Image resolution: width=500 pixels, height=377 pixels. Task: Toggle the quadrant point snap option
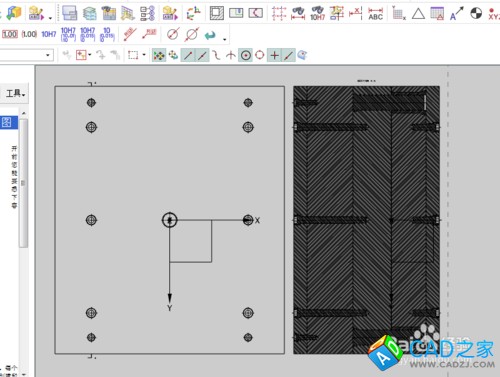pyautogui.click(x=260, y=55)
